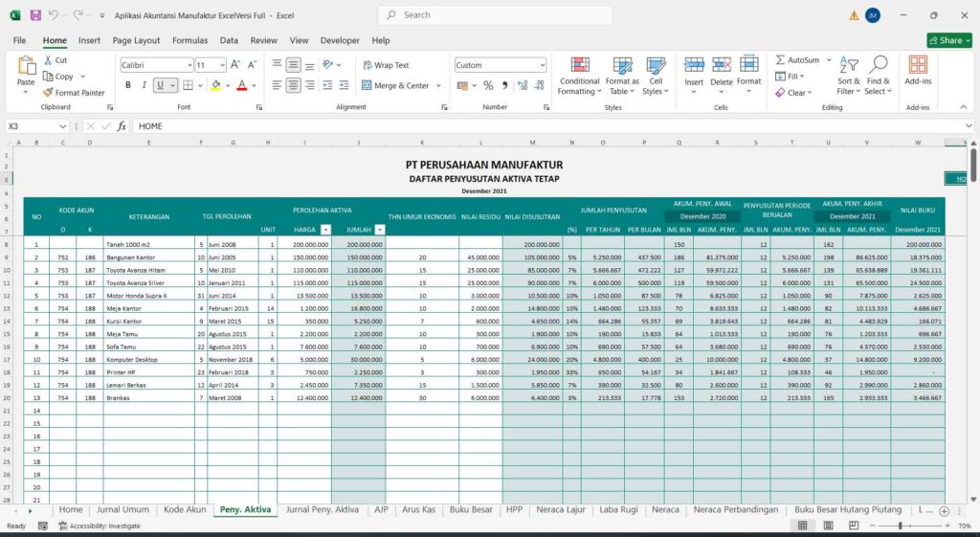Click the Clear button
This screenshot has height=537, width=980.
point(793,93)
